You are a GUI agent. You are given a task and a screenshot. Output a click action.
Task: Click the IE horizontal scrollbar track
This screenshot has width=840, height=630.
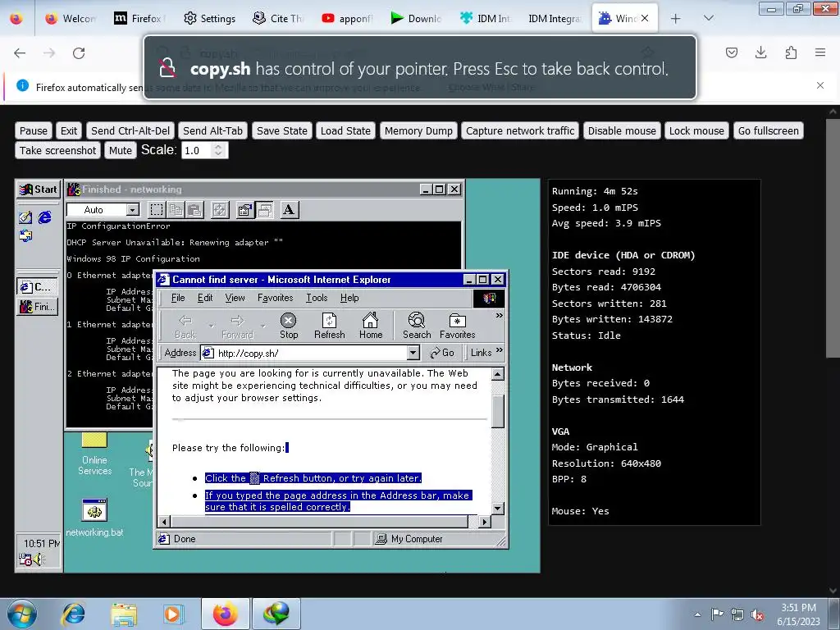pos(324,521)
